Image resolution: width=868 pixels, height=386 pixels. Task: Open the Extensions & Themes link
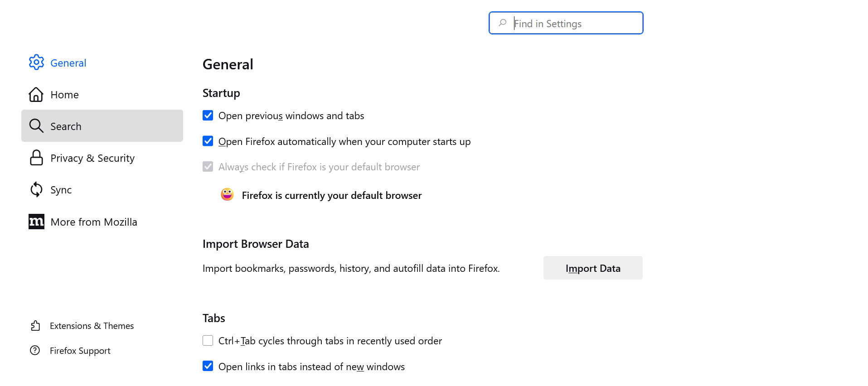coord(92,326)
